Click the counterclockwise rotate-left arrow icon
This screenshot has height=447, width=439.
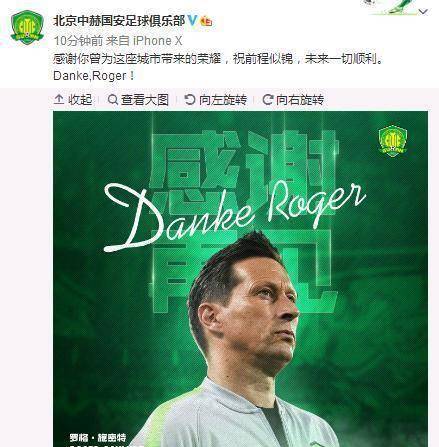(x=190, y=99)
